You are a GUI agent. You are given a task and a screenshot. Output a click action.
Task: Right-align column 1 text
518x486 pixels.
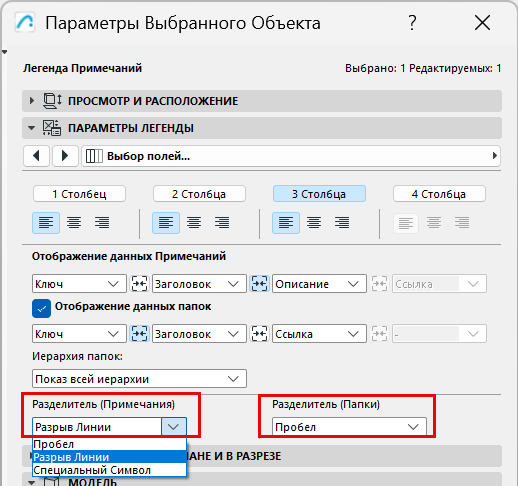[x=102, y=223]
